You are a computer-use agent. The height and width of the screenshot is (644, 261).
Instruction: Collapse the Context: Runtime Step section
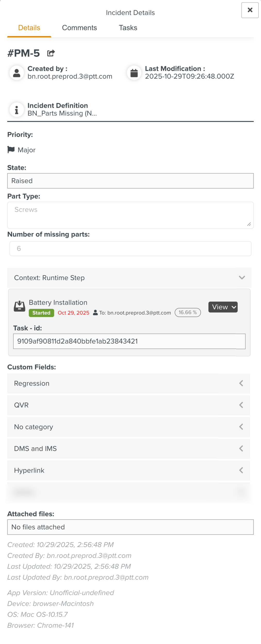129,278
